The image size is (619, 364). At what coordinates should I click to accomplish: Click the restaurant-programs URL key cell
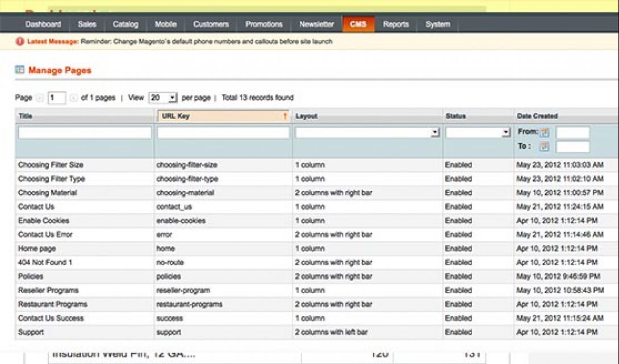point(223,304)
